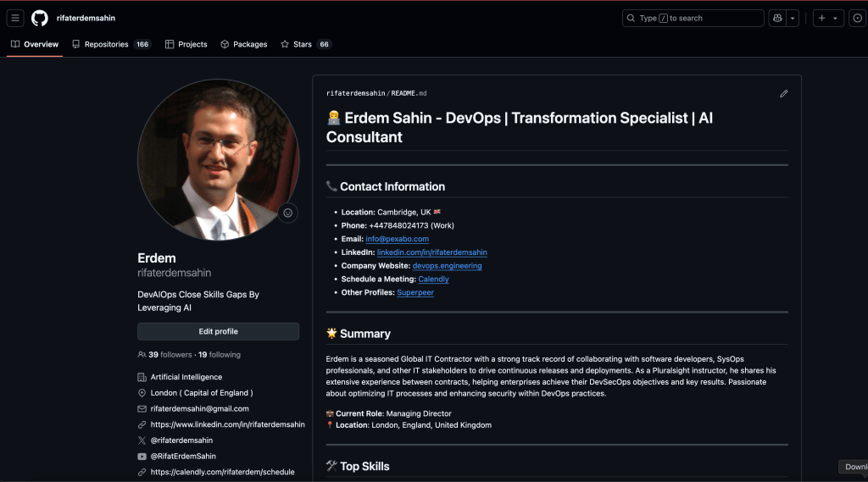Click link icon beside calendly URL
Image resolution: width=868 pixels, height=482 pixels.
click(x=142, y=472)
